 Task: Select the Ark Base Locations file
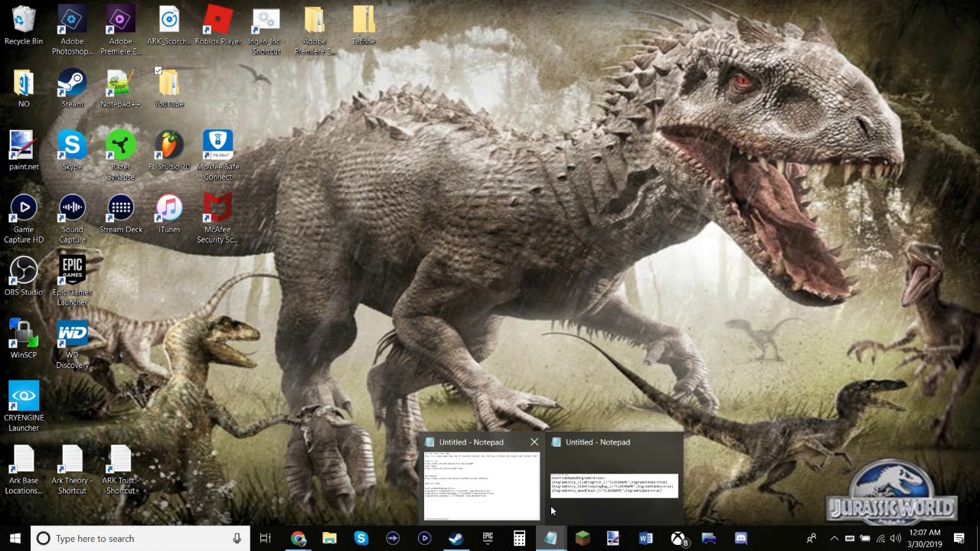click(24, 470)
